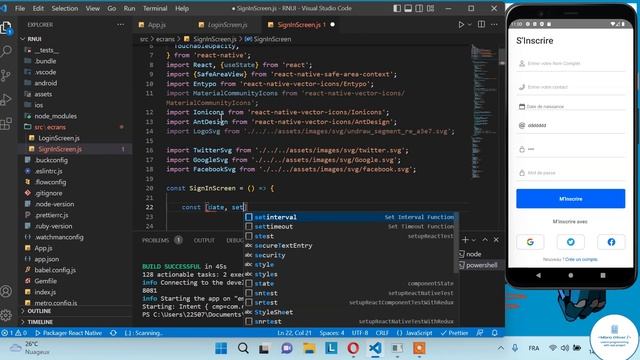Select the node terminal entry
640x360 pixels.
point(473,254)
